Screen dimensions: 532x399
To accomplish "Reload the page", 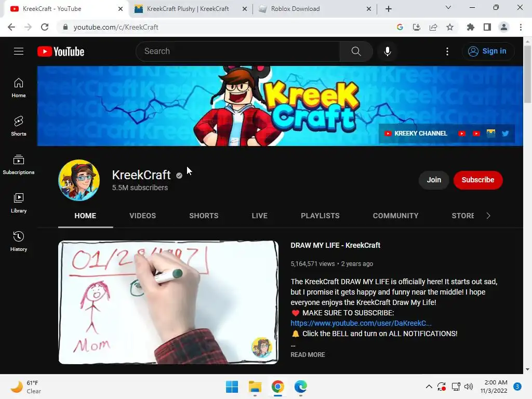I will tap(45, 27).
